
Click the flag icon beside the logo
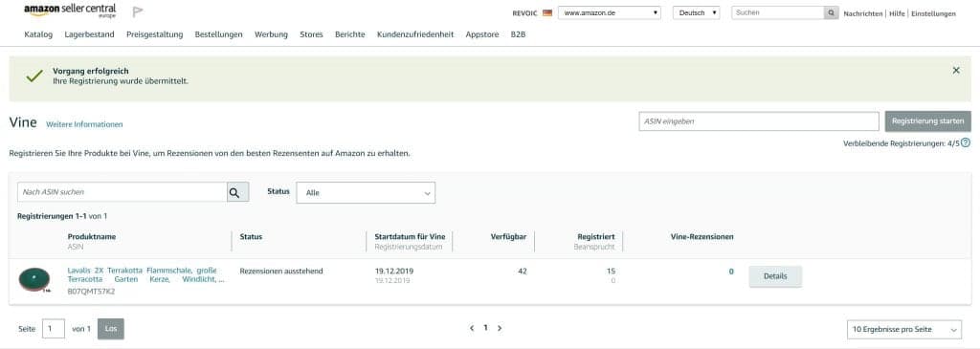tap(138, 11)
